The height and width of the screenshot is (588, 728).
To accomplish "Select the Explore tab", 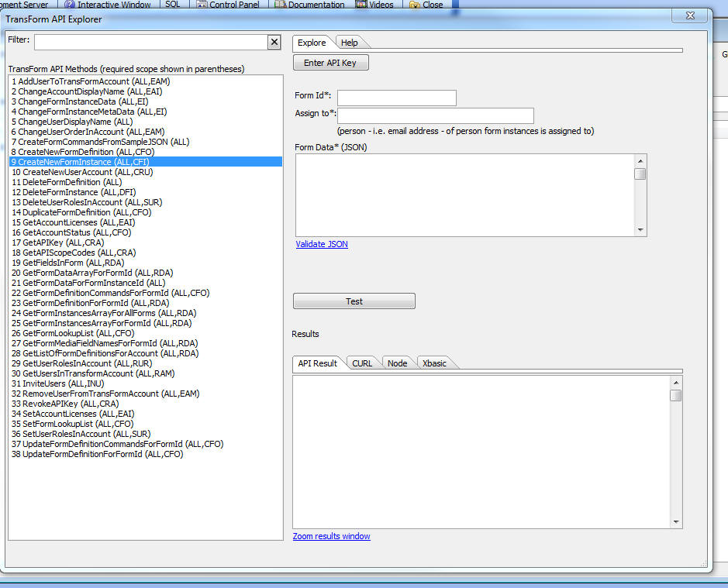I will [312, 43].
